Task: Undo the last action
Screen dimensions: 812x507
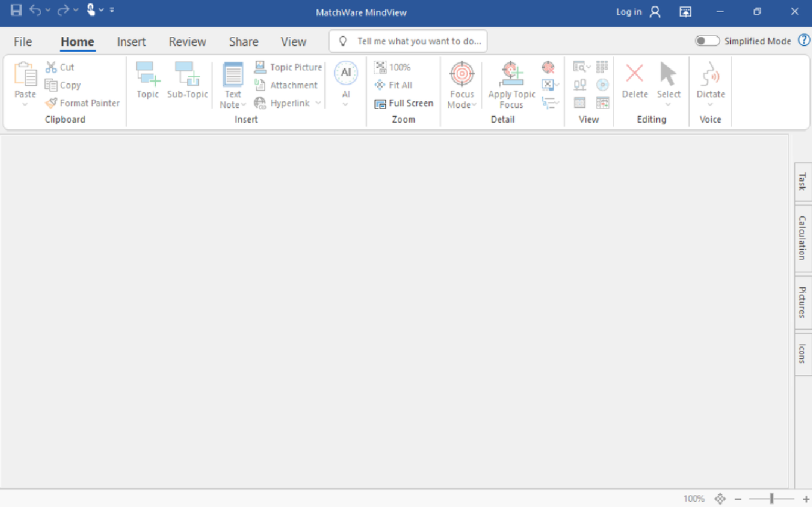Action: 36,10
